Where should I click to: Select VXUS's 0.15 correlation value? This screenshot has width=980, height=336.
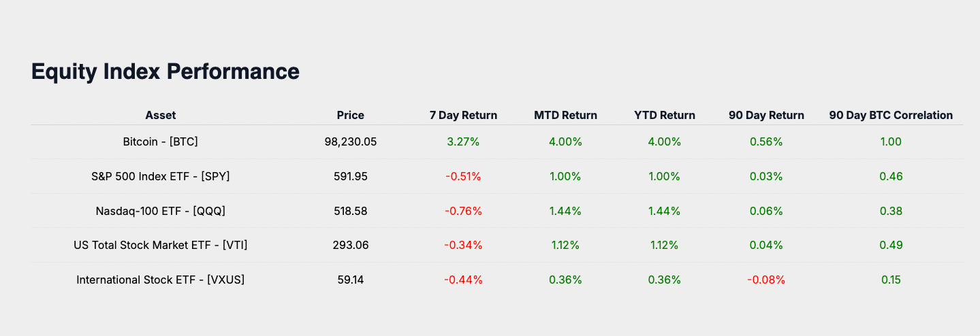tap(891, 280)
